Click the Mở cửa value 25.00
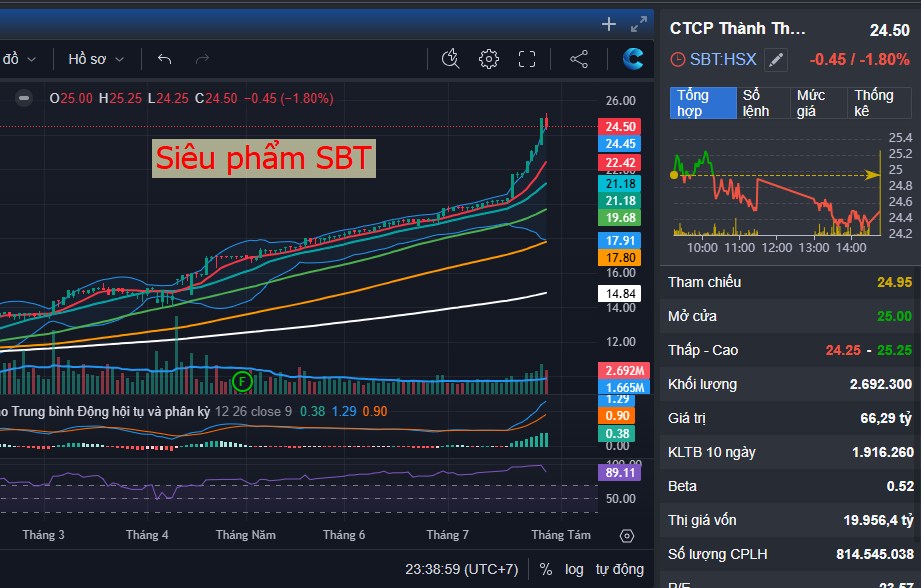Image resolution: width=921 pixels, height=588 pixels. (x=894, y=316)
